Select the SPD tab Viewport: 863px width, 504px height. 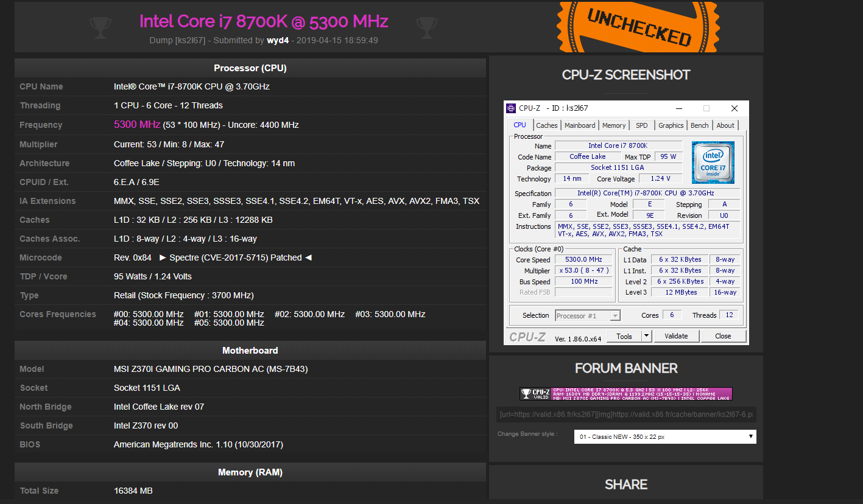click(642, 125)
